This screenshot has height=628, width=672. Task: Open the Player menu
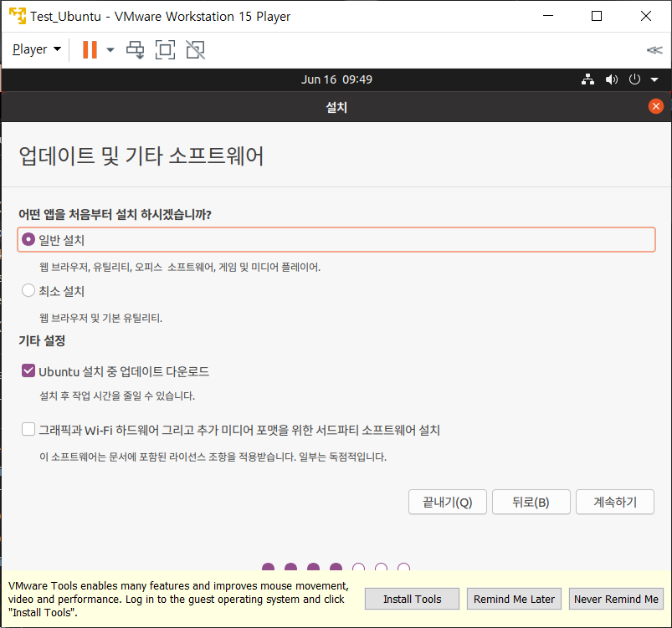point(37,49)
